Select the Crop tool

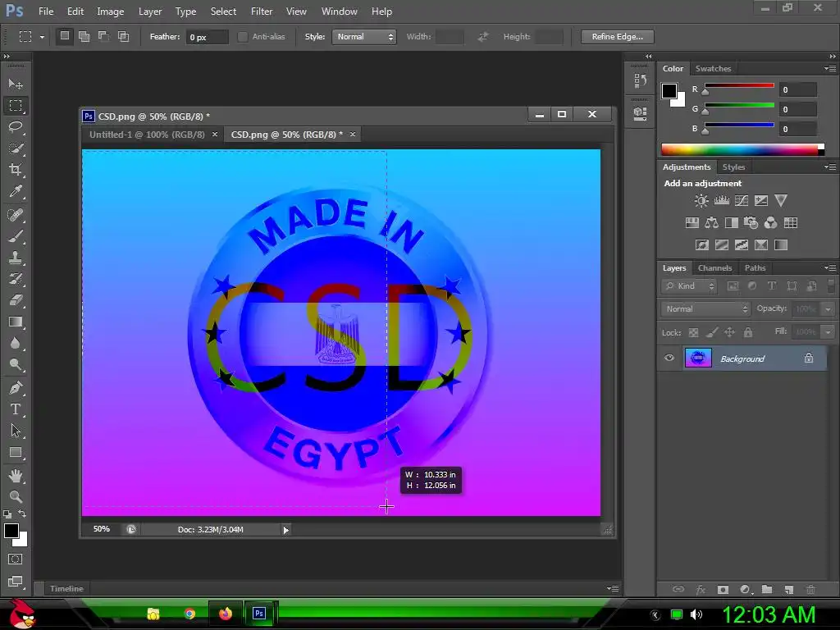16,170
